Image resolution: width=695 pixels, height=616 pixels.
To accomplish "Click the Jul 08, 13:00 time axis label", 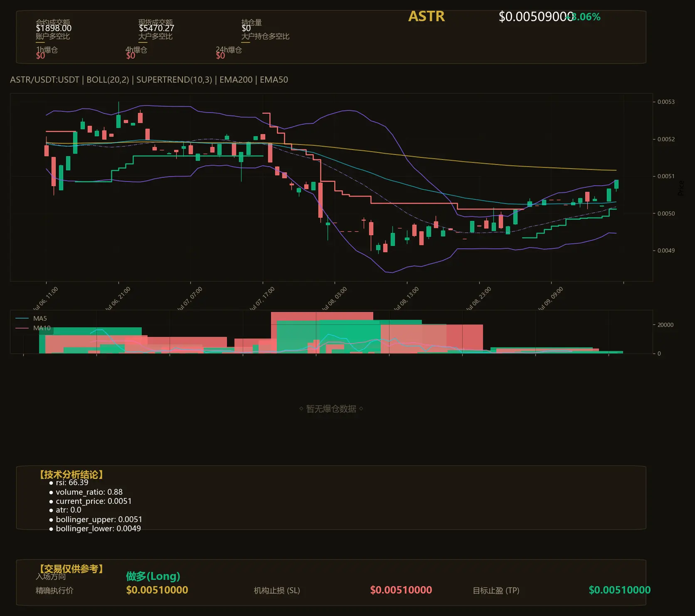I will (407, 298).
